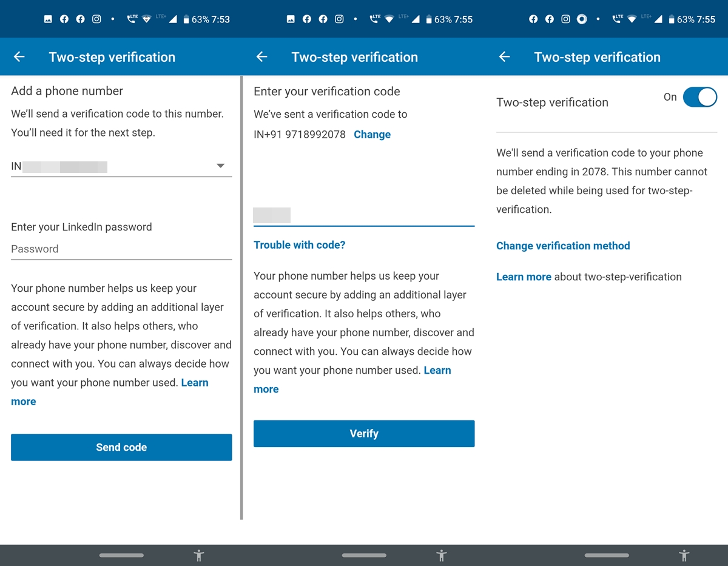Tap accessibility icon in second screen navigation bar

tap(442, 555)
